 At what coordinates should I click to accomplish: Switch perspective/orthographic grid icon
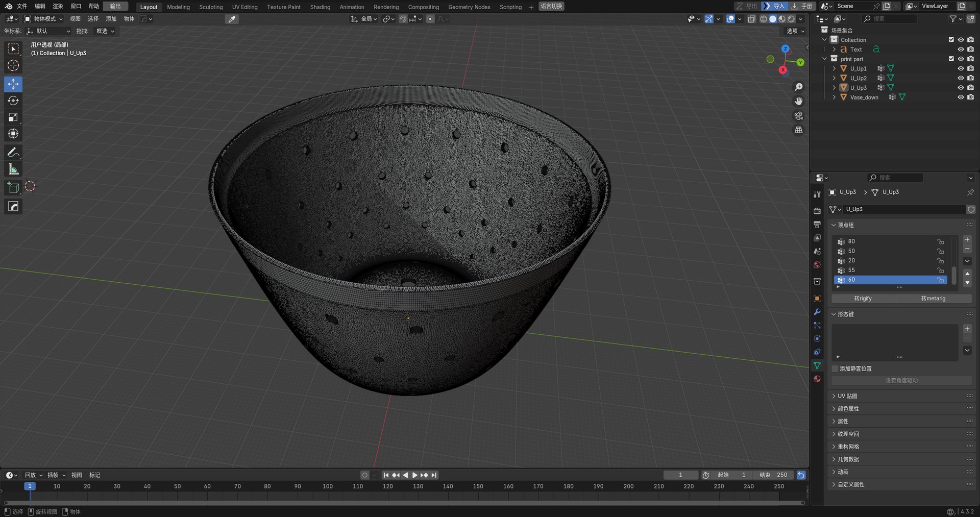(799, 130)
